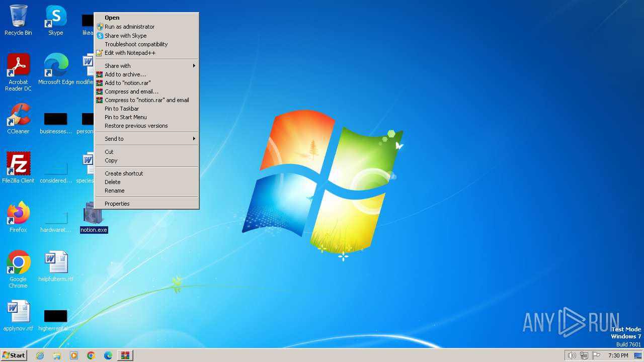The height and width of the screenshot is (362, 644).
Task: Launch Chrome from the taskbar
Action: pos(91,355)
